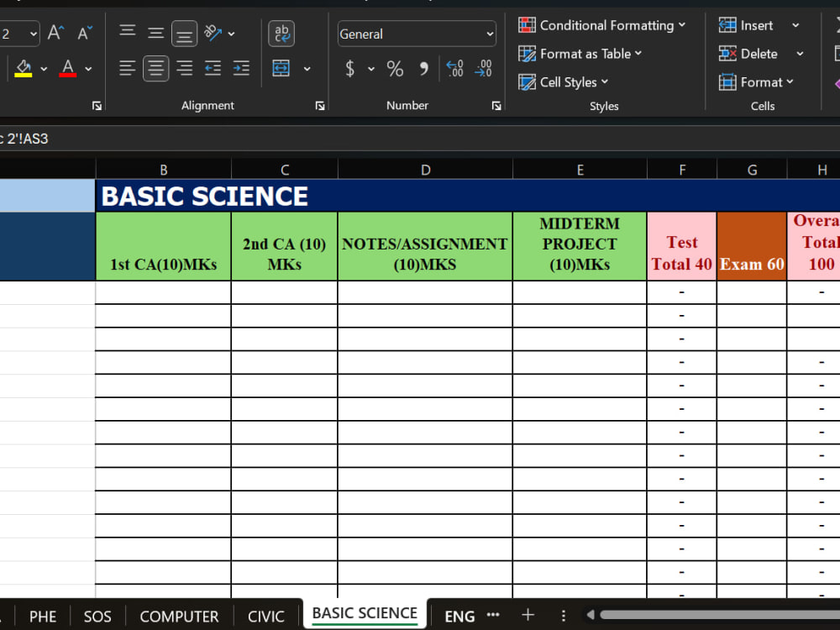Open the Insert dropdown arrow
Screen dimensions: 840x630
[x=796, y=25]
